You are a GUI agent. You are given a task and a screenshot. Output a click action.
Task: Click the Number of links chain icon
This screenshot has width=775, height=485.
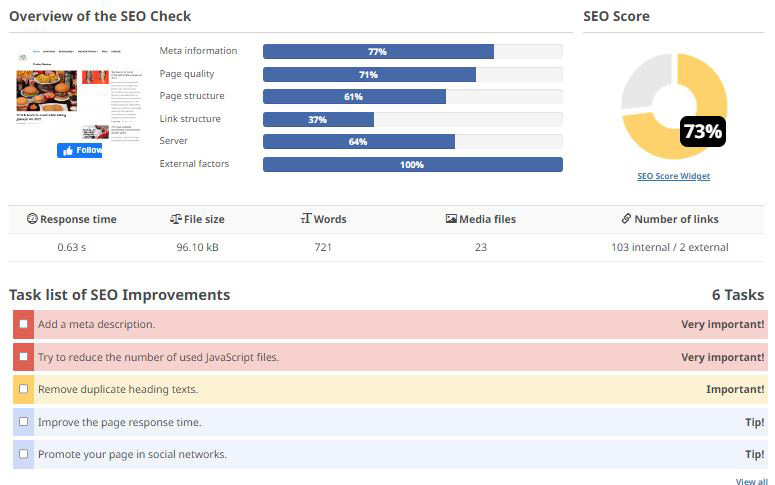[x=626, y=219]
